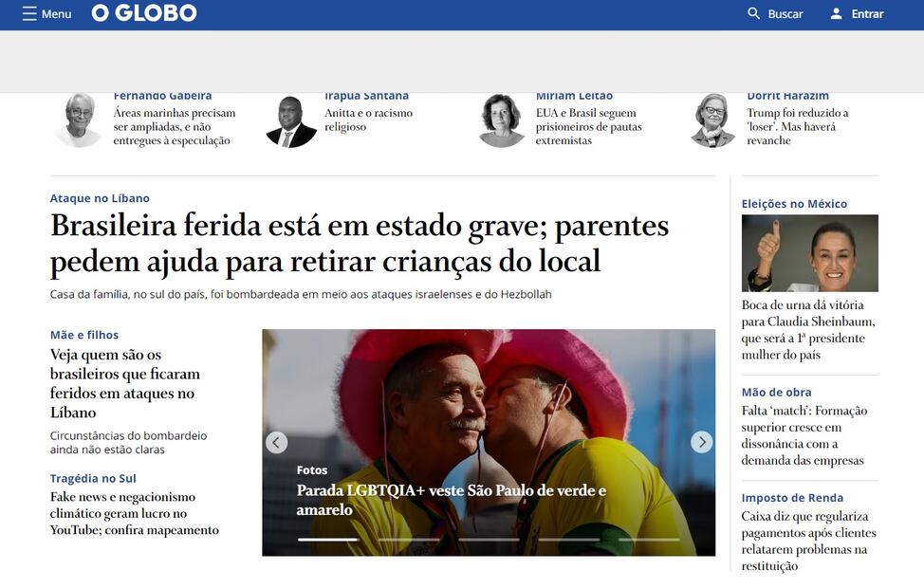Click the O Globo logo
924x588 pixels.
144,13
